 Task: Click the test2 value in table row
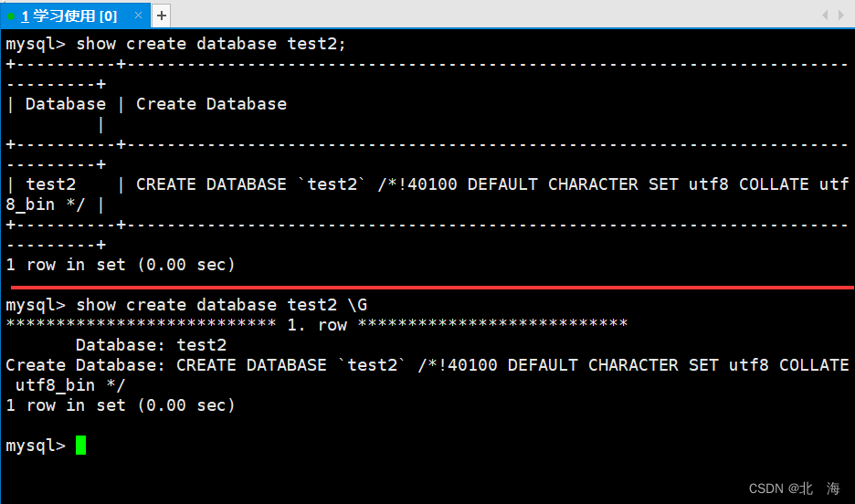51,184
